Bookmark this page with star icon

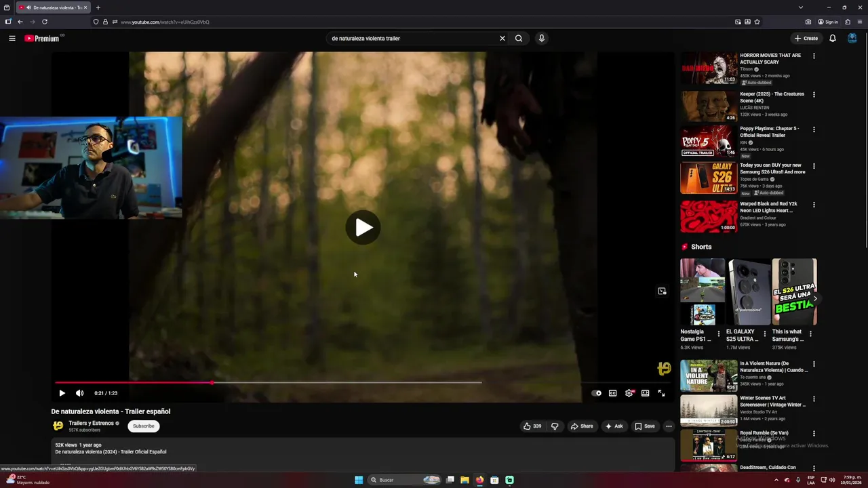pos(757,22)
